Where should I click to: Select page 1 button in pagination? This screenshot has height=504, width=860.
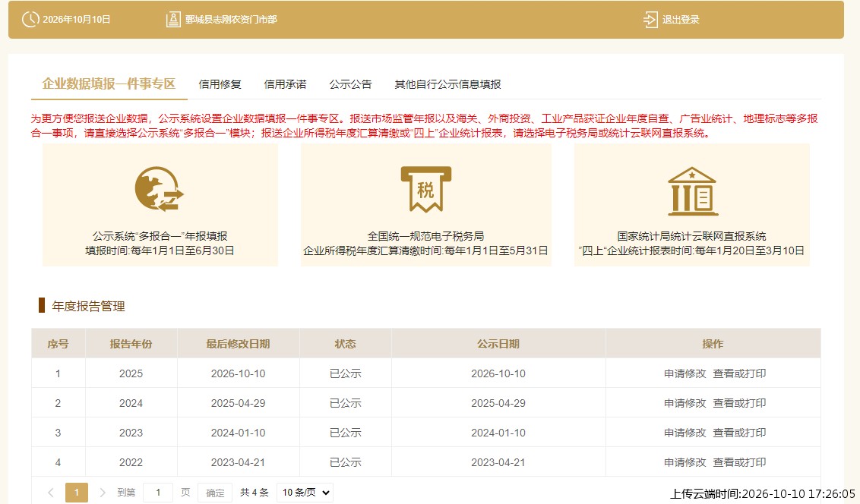pos(77,493)
